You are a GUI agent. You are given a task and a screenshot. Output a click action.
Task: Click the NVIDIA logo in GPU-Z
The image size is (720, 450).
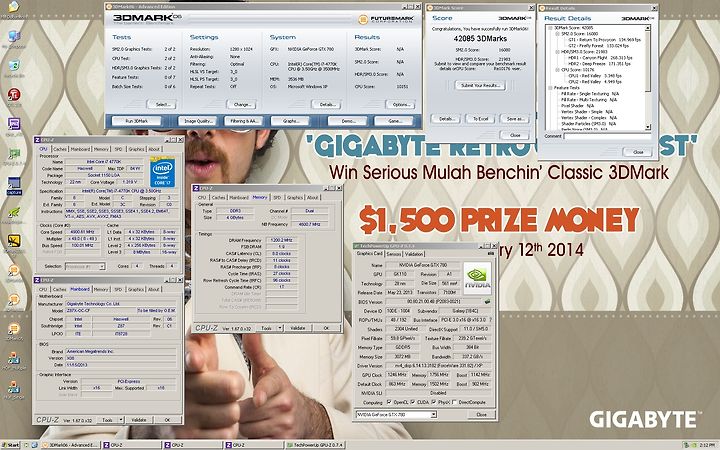coord(477,278)
